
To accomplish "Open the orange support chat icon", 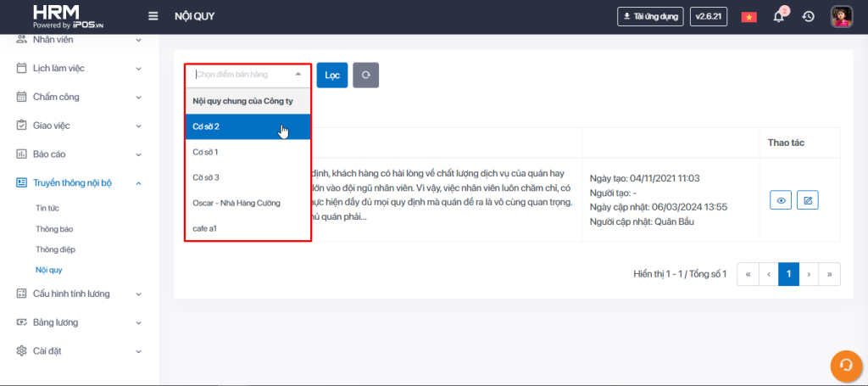I will coord(844,364).
